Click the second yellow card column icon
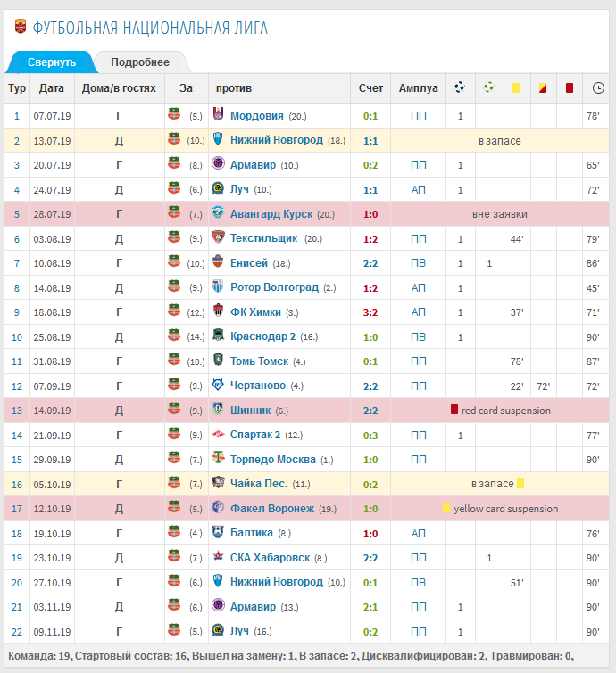 [x=543, y=88]
